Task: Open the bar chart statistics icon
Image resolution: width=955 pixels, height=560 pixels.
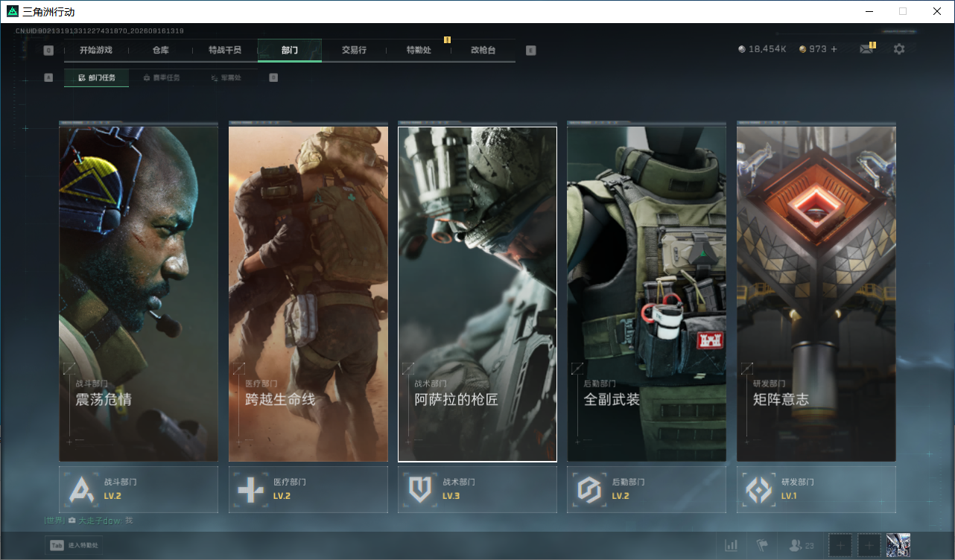Action: pyautogui.click(x=732, y=546)
